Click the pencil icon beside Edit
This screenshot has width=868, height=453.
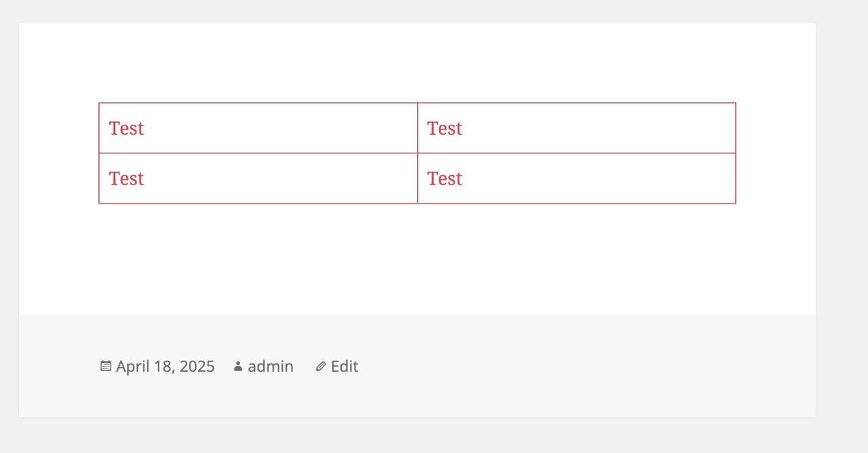click(x=321, y=366)
